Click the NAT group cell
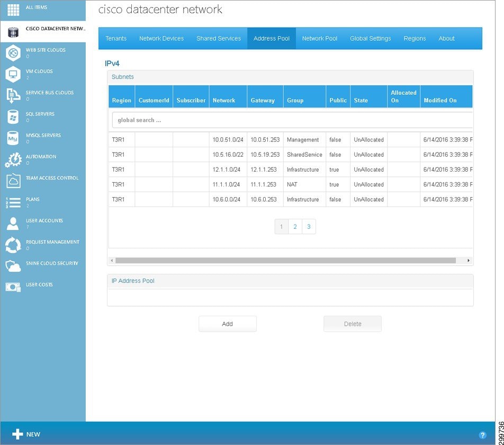The width and height of the screenshot is (504, 445). [304, 184]
